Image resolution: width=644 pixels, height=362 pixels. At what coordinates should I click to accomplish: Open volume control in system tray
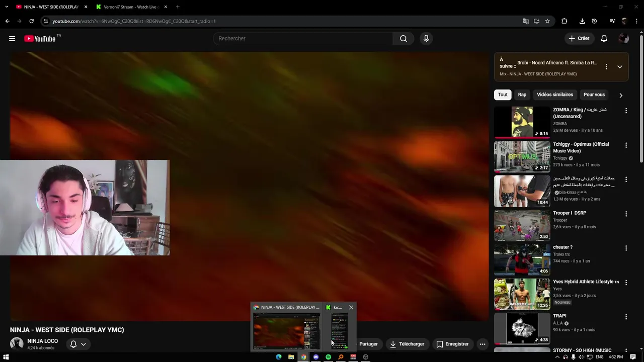coord(581,357)
